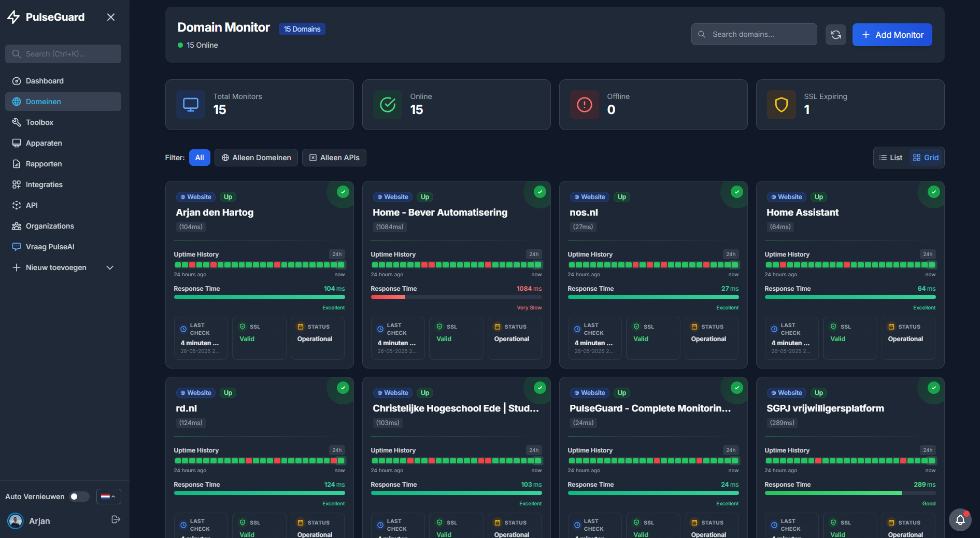The image size is (980, 538).
Task: Switch to Grid view
Action: pos(926,158)
